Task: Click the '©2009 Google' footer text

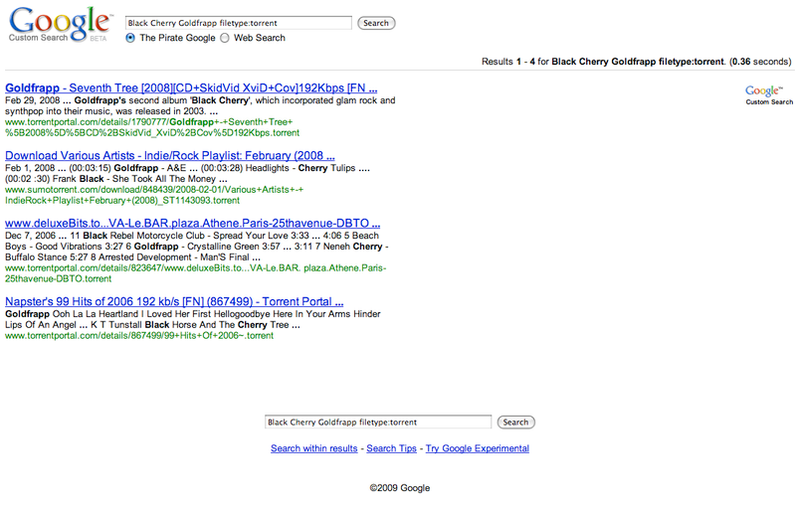Action: pyautogui.click(x=399, y=488)
